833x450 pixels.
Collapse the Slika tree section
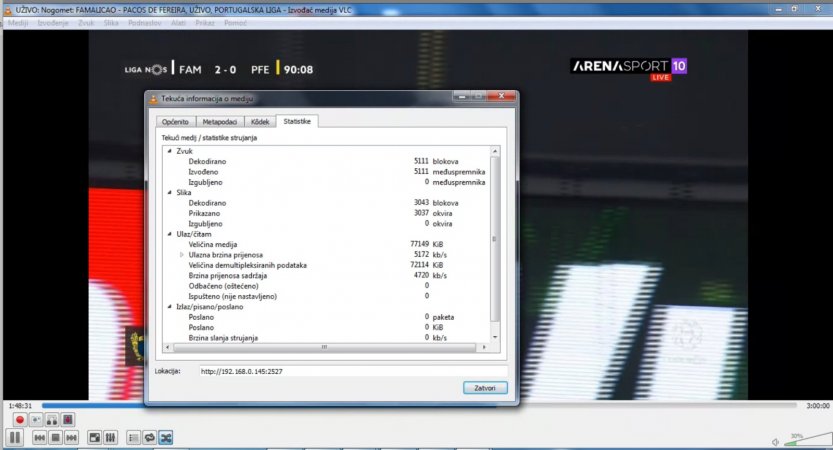(x=169, y=192)
